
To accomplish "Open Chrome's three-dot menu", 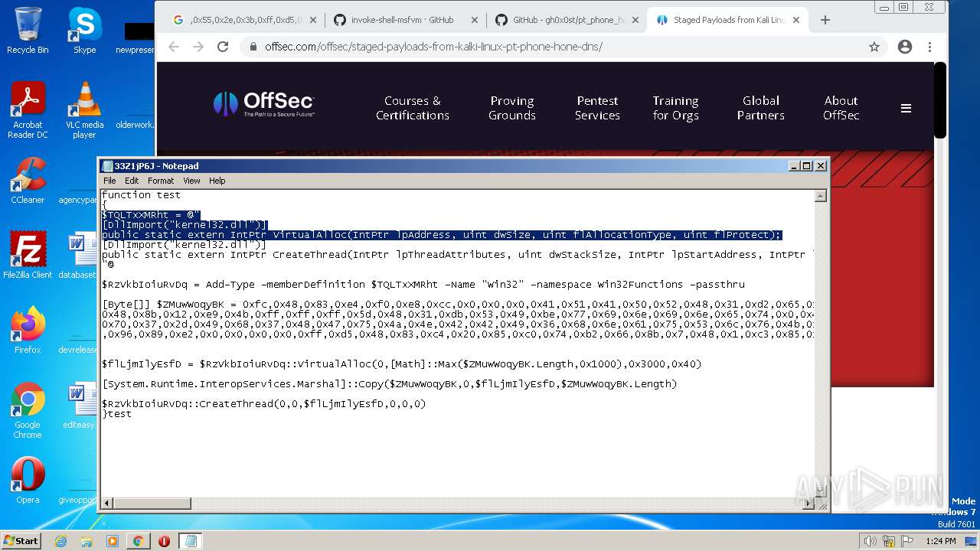I will [x=929, y=47].
